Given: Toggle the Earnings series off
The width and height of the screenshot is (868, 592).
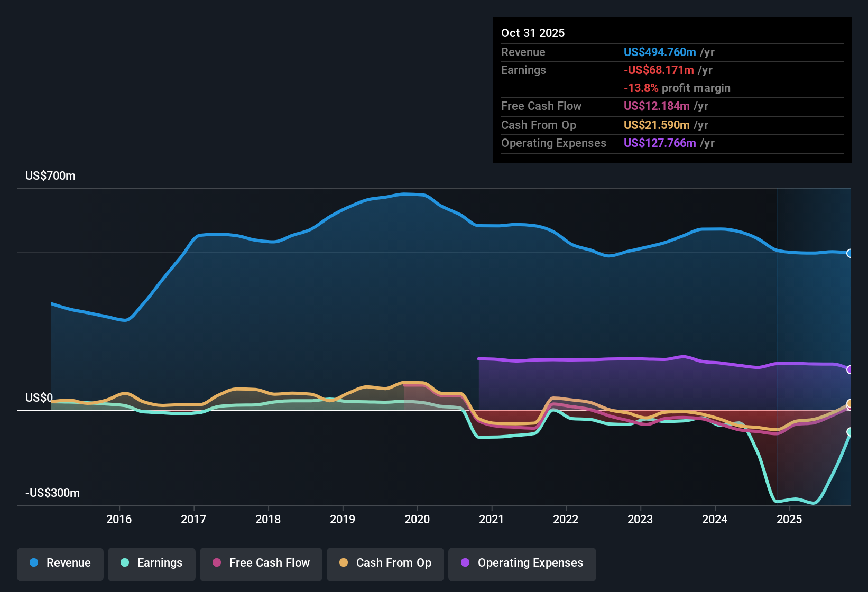Looking at the screenshot, I should click(x=151, y=563).
